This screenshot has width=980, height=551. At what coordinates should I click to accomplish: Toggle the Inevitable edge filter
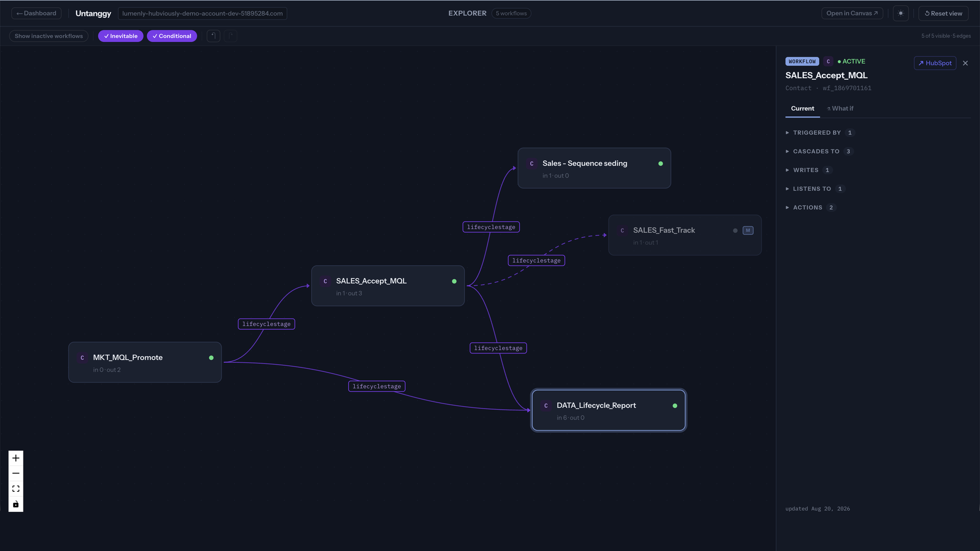tap(121, 36)
